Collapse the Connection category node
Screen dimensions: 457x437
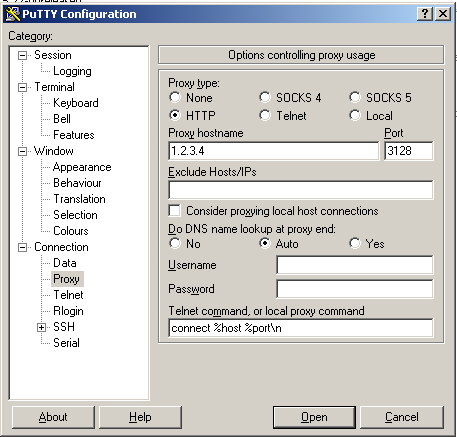coord(22,247)
